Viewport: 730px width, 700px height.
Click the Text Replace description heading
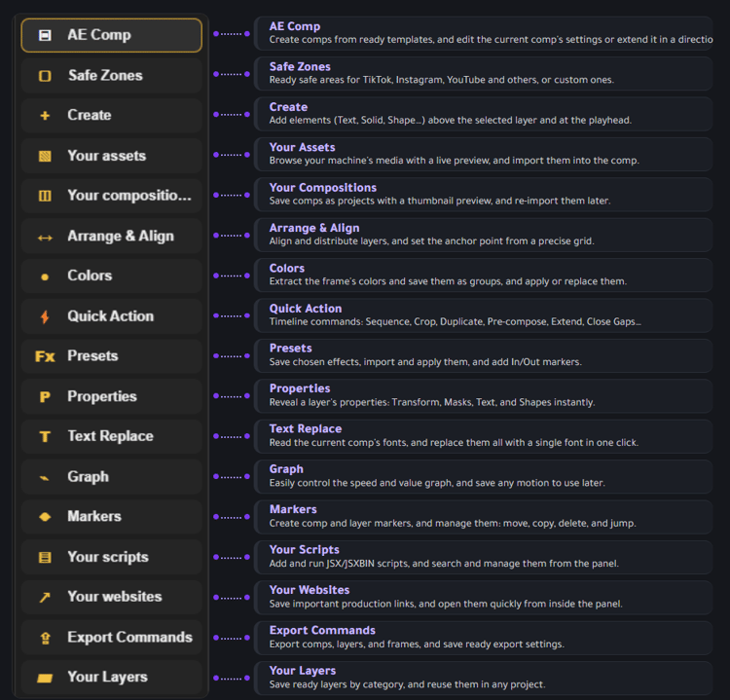306,429
